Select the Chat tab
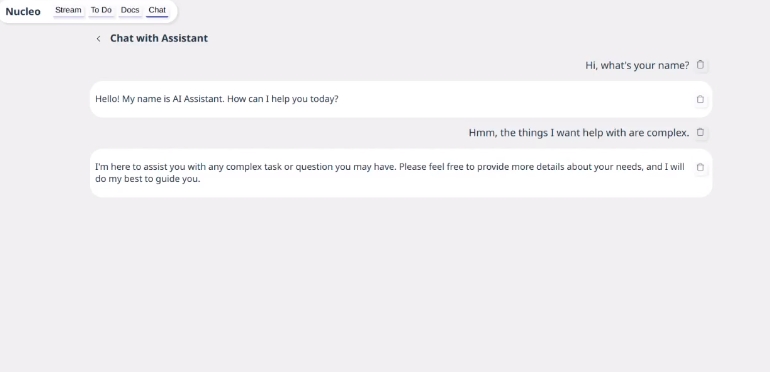The height and width of the screenshot is (372, 770). tap(157, 10)
